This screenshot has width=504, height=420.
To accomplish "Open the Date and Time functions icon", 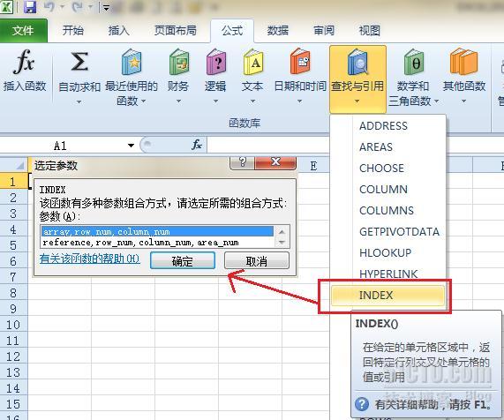I will tap(300, 62).
